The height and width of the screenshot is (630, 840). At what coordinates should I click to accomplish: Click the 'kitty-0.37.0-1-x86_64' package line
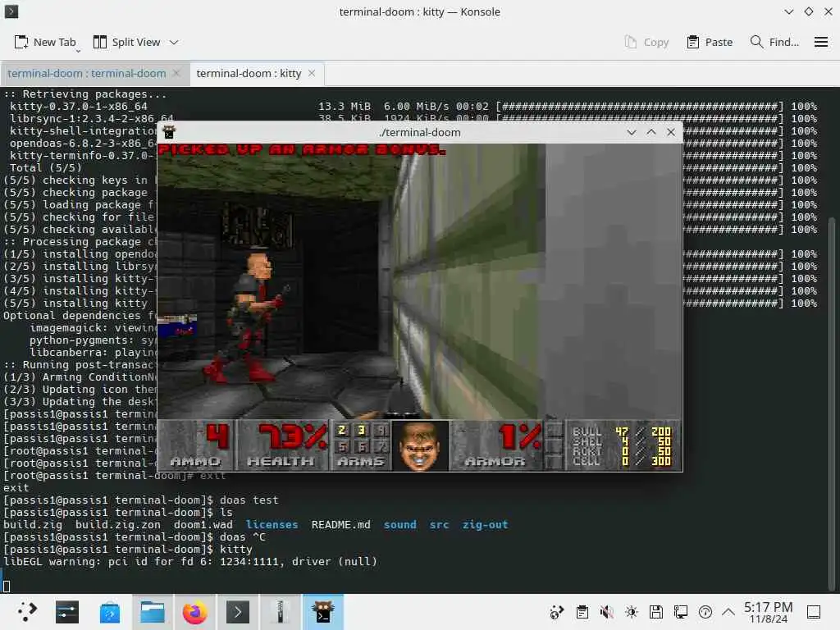click(78, 106)
